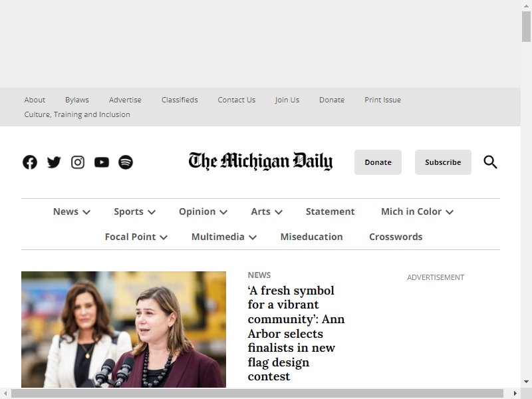Click the horizontal scrollbar left arrow

point(5,393)
